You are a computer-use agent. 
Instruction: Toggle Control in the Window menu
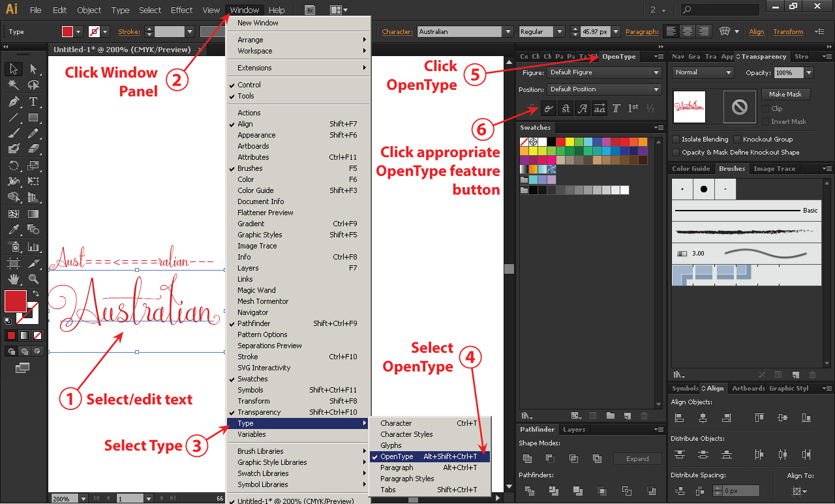[298, 85]
